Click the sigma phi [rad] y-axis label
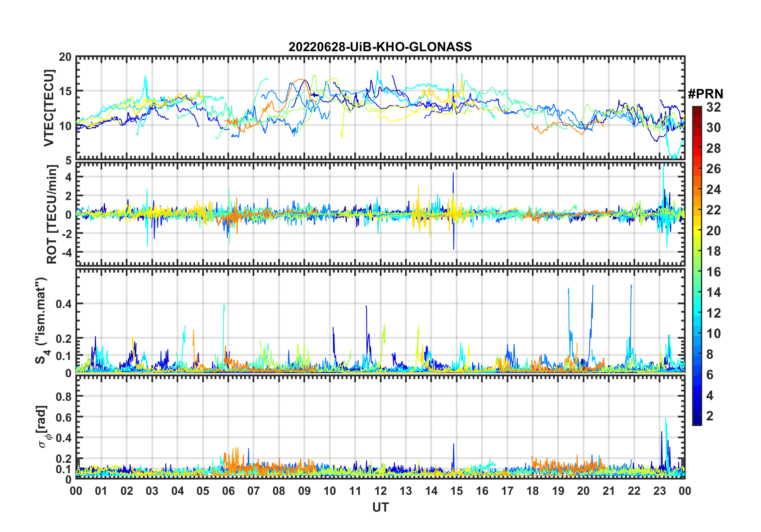Image resolution: width=761 pixels, height=532 pixels. coord(43,427)
